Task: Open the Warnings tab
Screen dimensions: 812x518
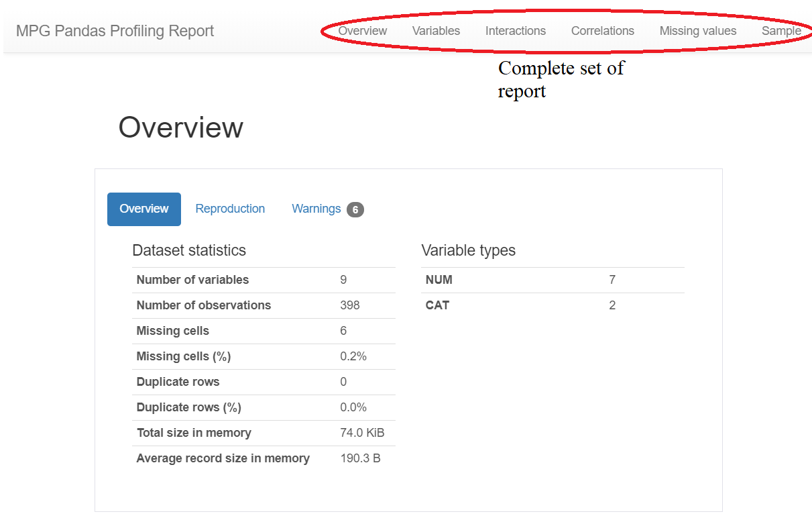Action: [x=316, y=209]
